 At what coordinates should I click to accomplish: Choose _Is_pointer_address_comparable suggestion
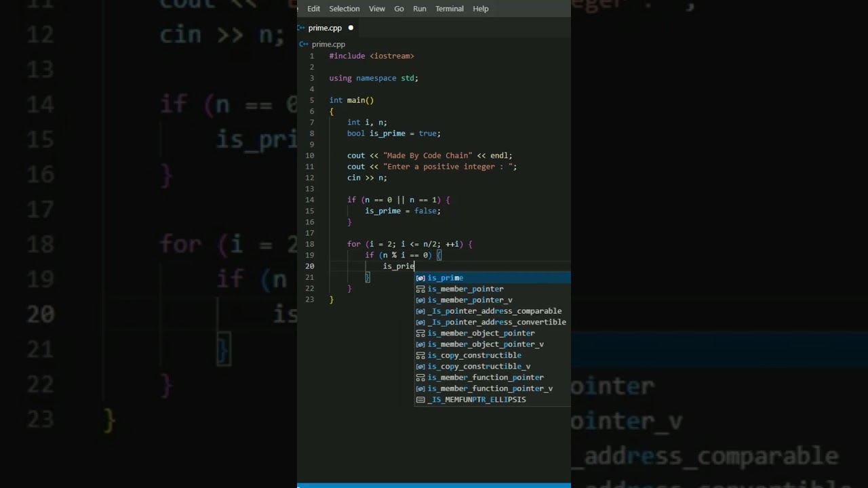click(x=492, y=311)
